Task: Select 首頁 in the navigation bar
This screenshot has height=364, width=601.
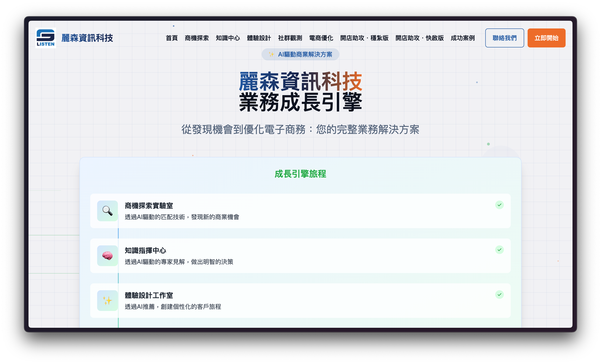Action: point(172,38)
